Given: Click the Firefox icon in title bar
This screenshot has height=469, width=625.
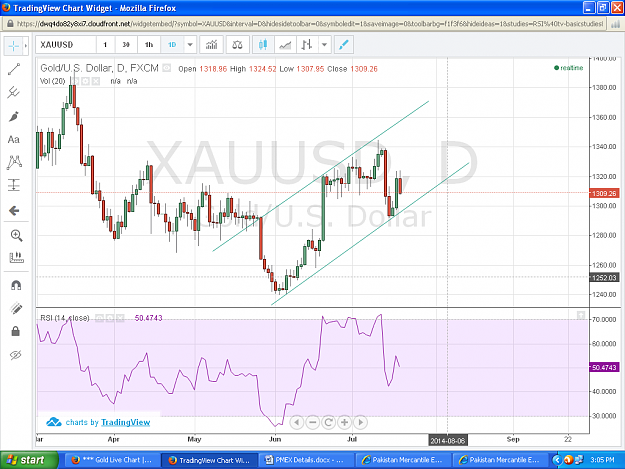Looking at the screenshot, I should (x=6, y=8).
